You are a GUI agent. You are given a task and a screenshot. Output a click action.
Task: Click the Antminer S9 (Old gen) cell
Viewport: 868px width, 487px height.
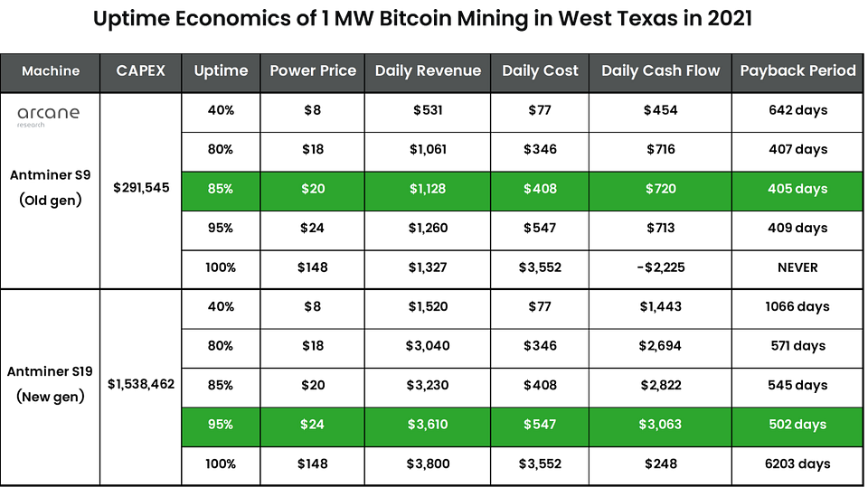51,188
